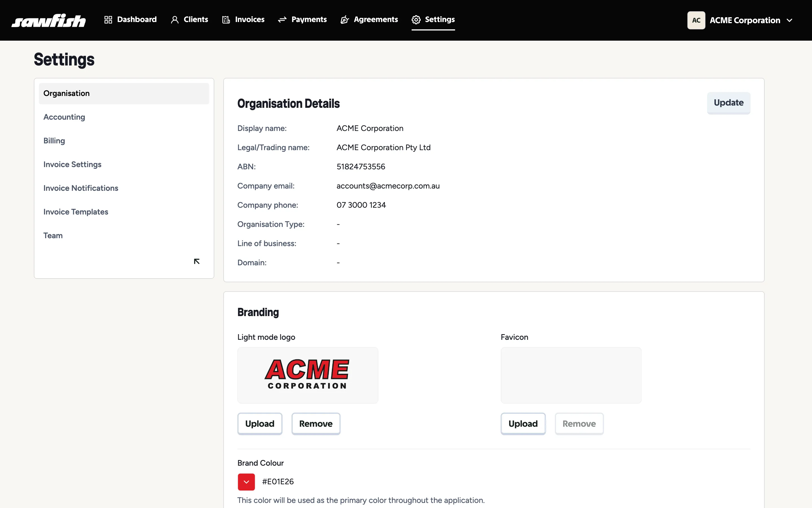Click Update for Organisation Details

coord(729,103)
